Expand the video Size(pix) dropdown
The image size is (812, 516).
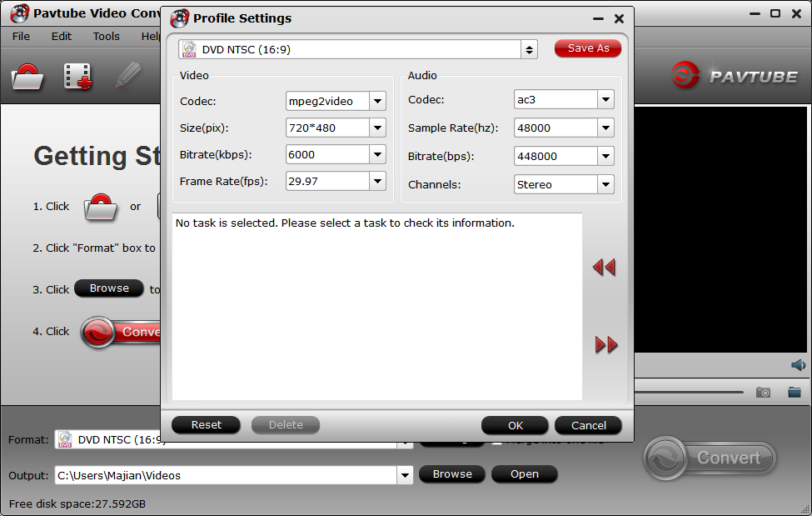377,128
